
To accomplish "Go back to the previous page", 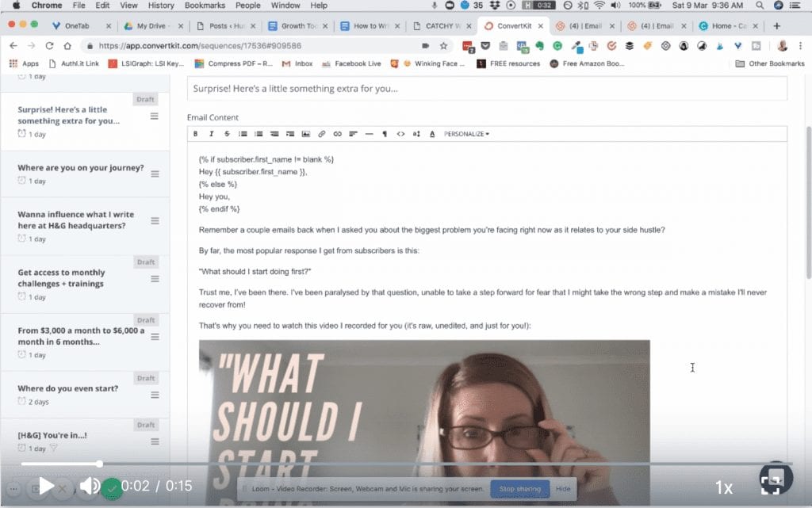I will click(13, 46).
